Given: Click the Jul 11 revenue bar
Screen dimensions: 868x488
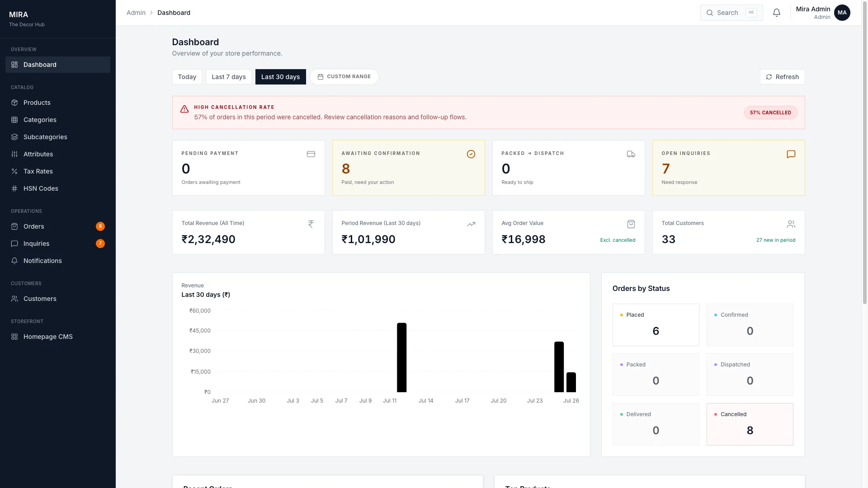Looking at the screenshot, I should (x=401, y=357).
